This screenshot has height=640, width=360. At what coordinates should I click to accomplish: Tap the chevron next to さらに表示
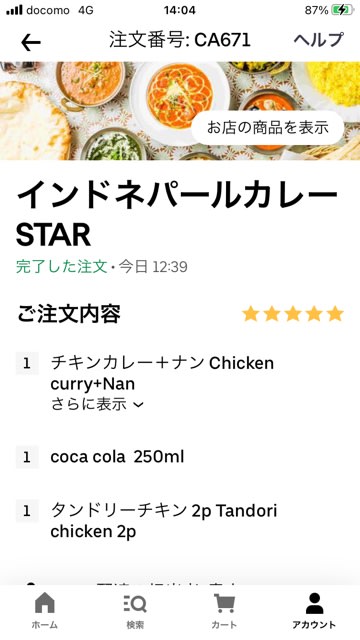(x=138, y=405)
